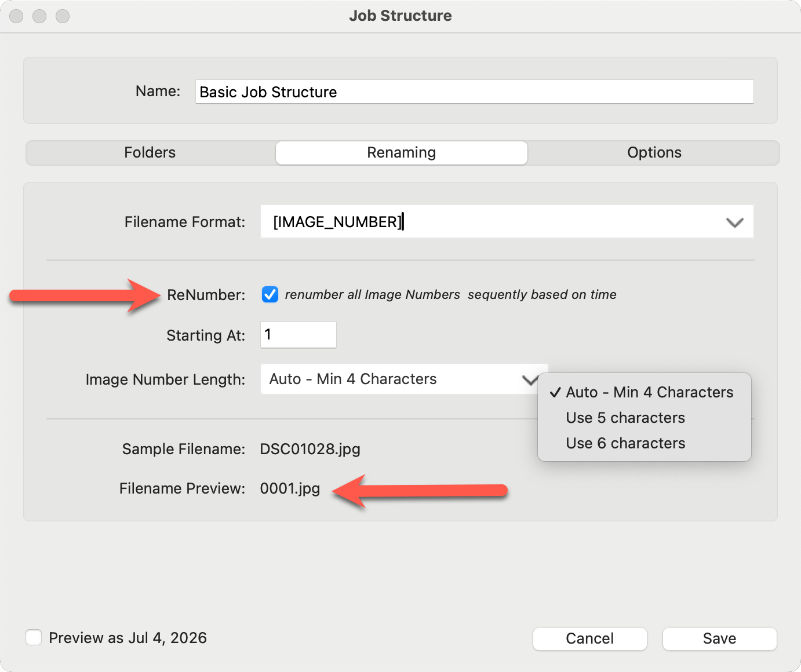Screen dimensions: 801x672
Task: Save the job structure
Action: [719, 638]
